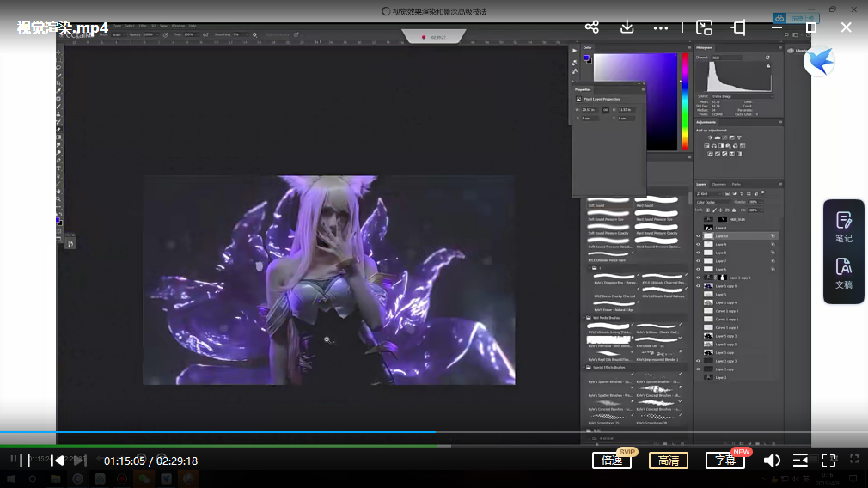Filter layers by smart object icon
The image size is (868, 488).
pos(756,193)
